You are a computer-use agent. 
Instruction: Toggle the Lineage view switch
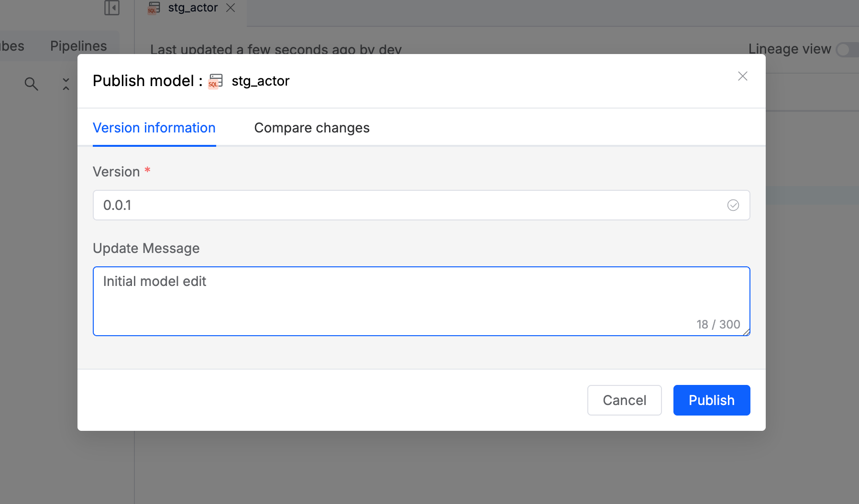coord(847,49)
